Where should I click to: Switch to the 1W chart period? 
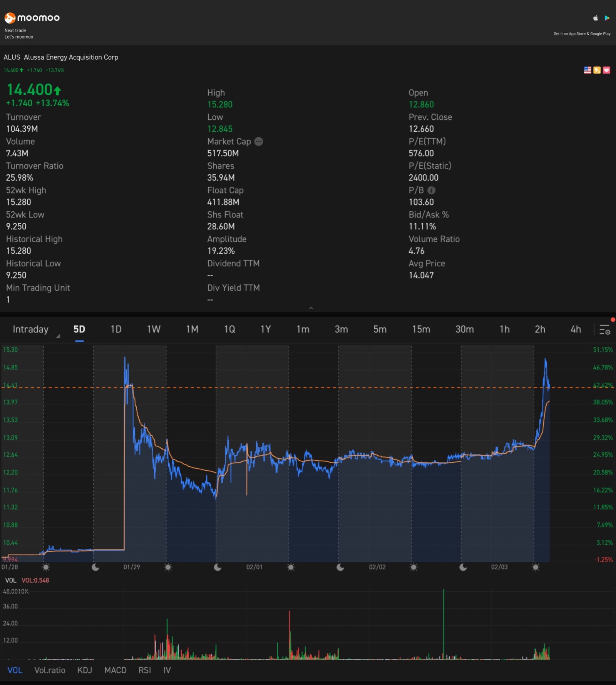click(154, 329)
